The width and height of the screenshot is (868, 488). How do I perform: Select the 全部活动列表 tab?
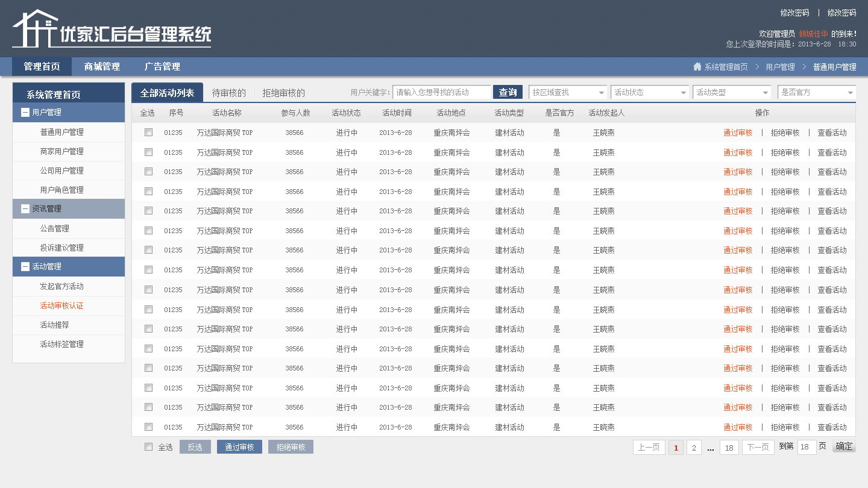click(x=167, y=93)
